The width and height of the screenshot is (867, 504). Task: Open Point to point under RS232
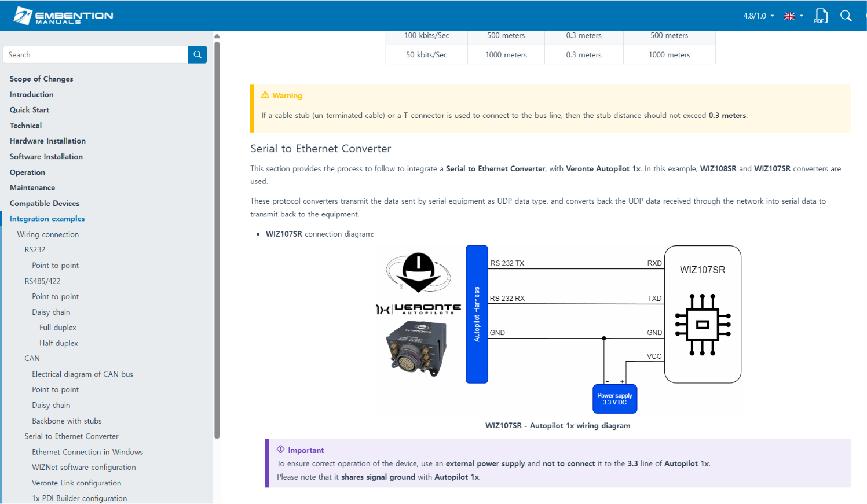click(55, 266)
